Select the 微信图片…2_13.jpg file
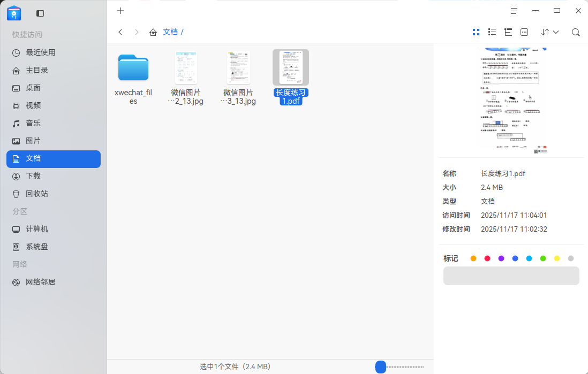Screen dimensions: 588x374 (x=186, y=78)
